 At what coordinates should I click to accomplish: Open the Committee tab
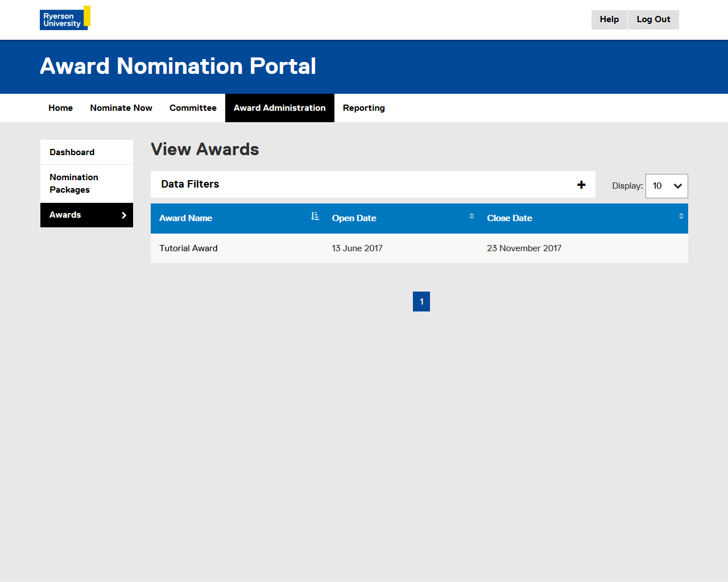pos(193,108)
